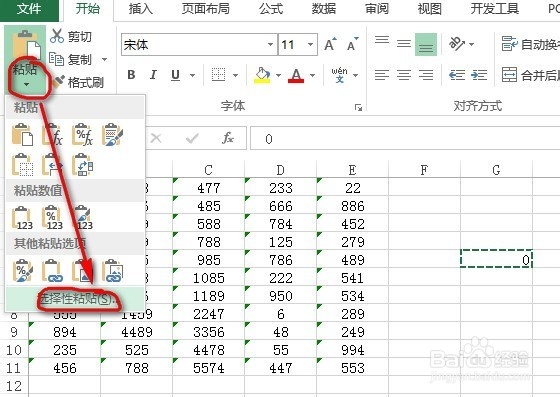Toggle bold formatting
Image resolution: width=560 pixels, height=397 pixels.
tap(131, 75)
